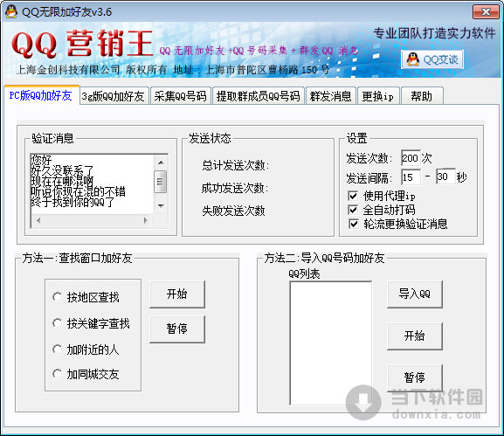Click the 发送间隔 minimum field showing 15
Viewport: 504px width, 436px height.
tap(411, 177)
